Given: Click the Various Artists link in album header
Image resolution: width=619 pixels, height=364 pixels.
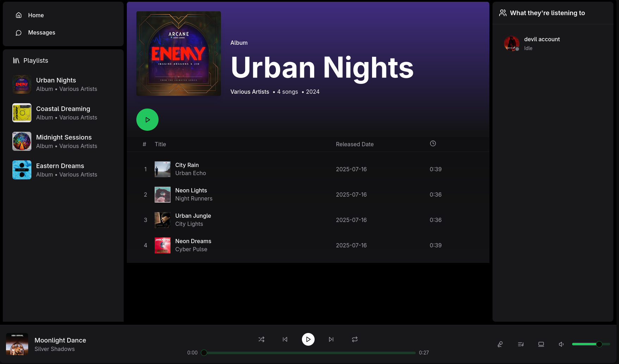Looking at the screenshot, I should click(x=250, y=92).
